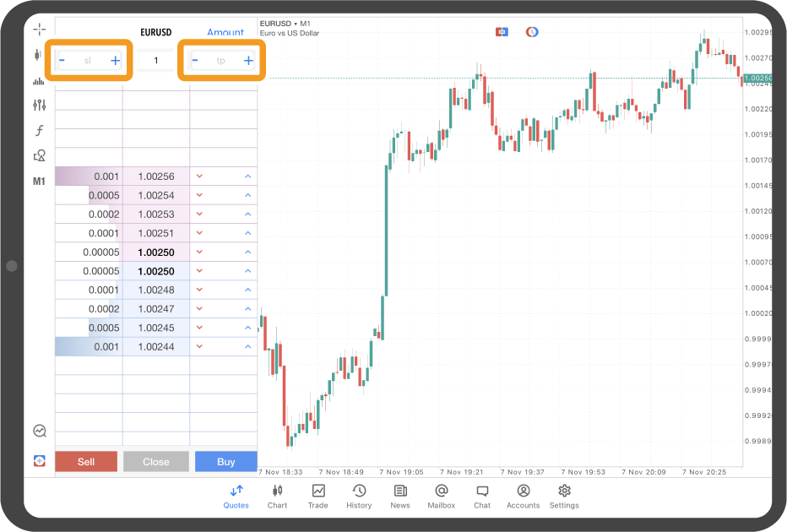Select the 1.00245 price cell
The image size is (787, 532).
[156, 328]
